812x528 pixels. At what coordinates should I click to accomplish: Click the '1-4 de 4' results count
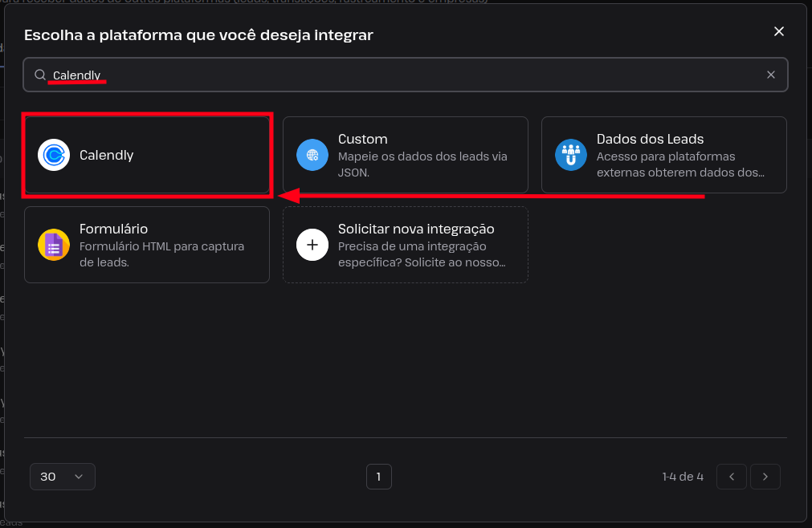click(683, 477)
